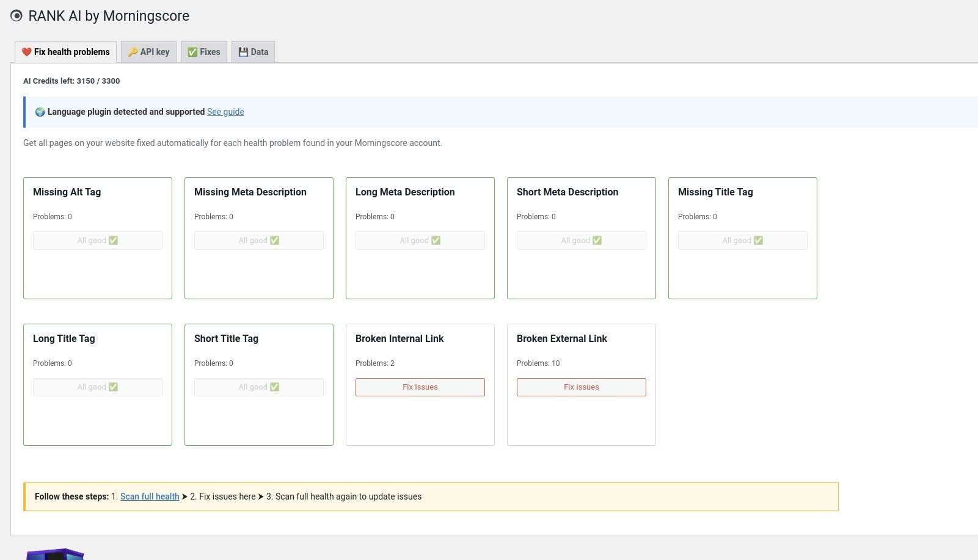Fix issues for Broken Internal Link
This screenshot has width=978, height=560.
(420, 387)
